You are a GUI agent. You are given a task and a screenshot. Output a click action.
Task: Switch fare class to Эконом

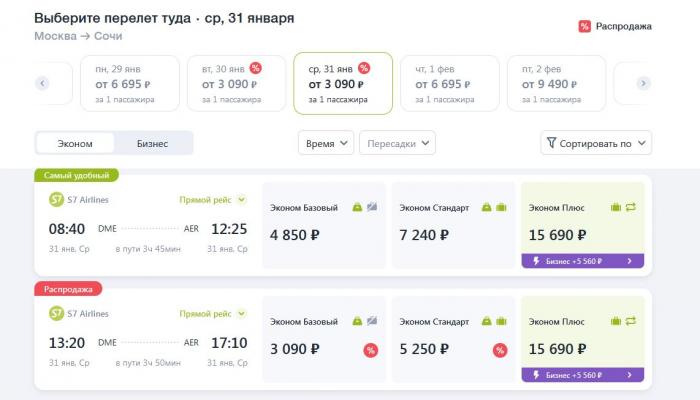(75, 143)
